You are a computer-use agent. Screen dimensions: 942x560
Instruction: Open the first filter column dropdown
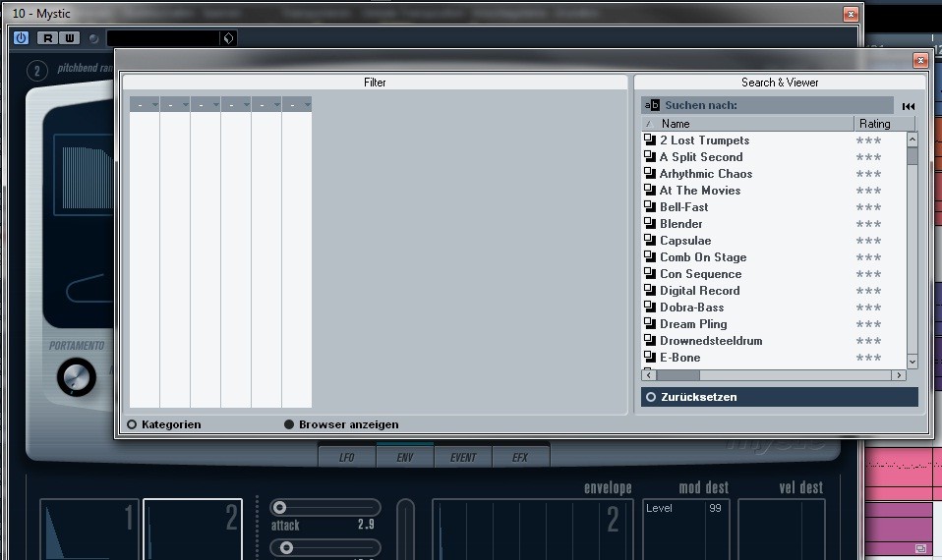(145, 104)
